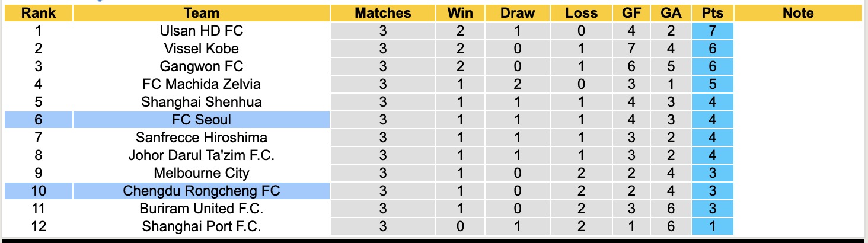
Task: Click Shanghai Port F.C.'s 1 point cell
Action: pos(712,226)
